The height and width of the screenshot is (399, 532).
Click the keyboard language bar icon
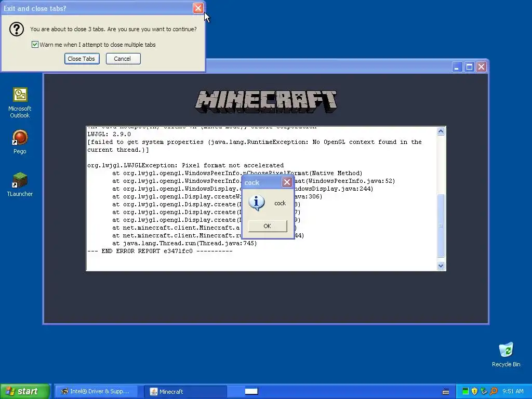pyautogui.click(x=446, y=392)
